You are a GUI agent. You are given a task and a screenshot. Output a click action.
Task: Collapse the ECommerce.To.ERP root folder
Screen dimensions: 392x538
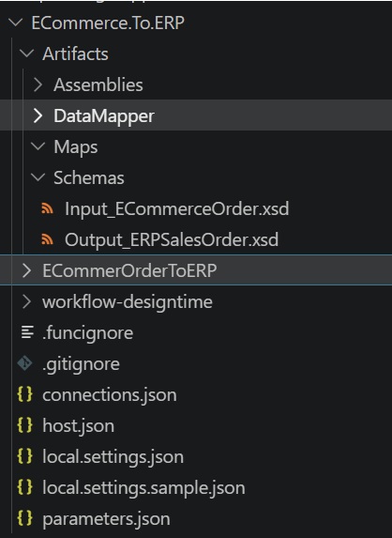(x=15, y=23)
